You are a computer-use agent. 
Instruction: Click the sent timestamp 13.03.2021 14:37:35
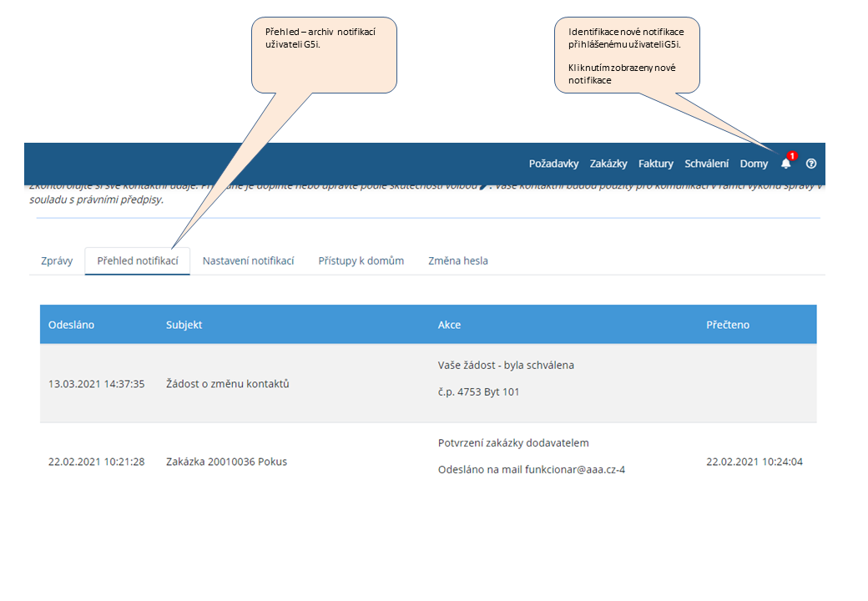pos(97,384)
